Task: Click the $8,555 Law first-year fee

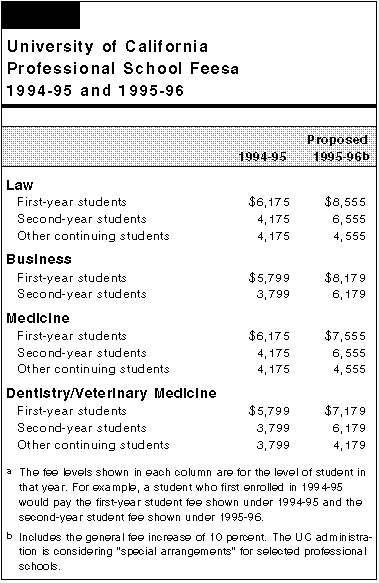Action: coord(345,202)
